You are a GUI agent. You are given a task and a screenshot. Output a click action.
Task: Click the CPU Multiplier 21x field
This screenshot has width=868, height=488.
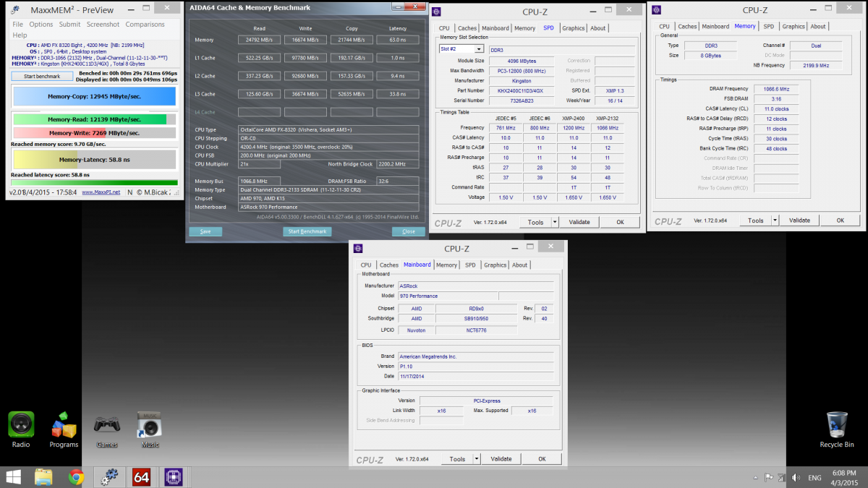pyautogui.click(x=259, y=164)
